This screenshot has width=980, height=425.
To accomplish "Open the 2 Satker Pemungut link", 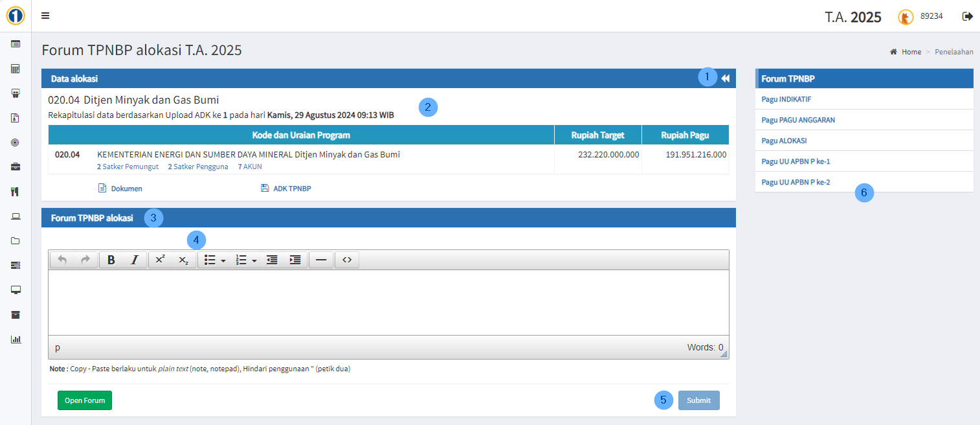I will point(128,167).
